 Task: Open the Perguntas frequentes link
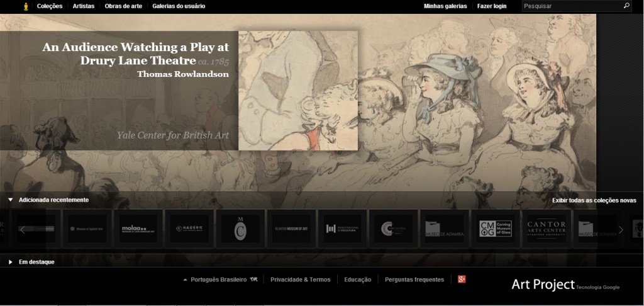(x=414, y=280)
